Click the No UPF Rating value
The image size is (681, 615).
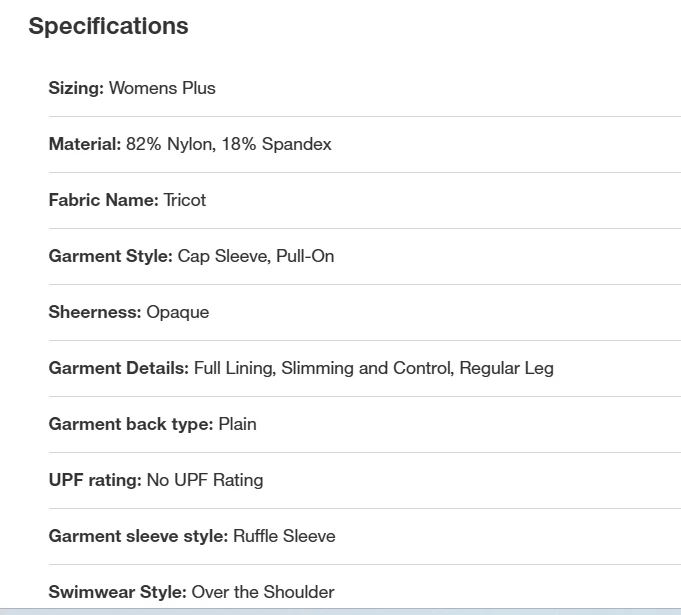pos(205,480)
